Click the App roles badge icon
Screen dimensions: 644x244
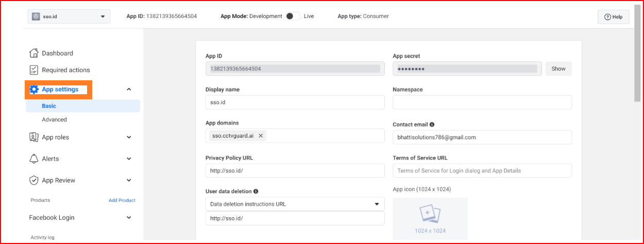[34, 137]
